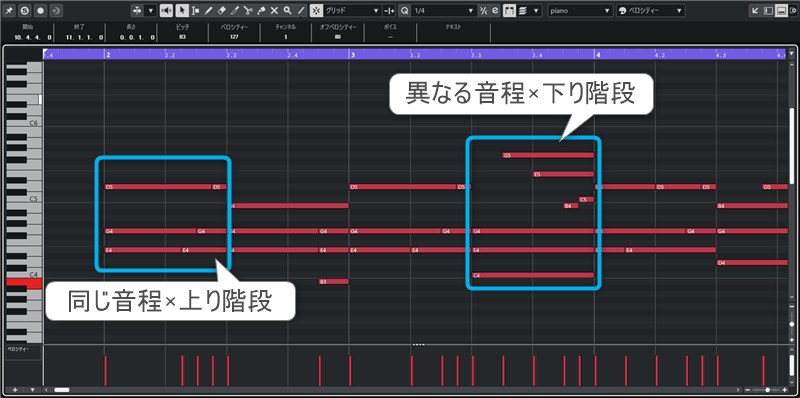Select the short B4 note before bar 4

570,206
